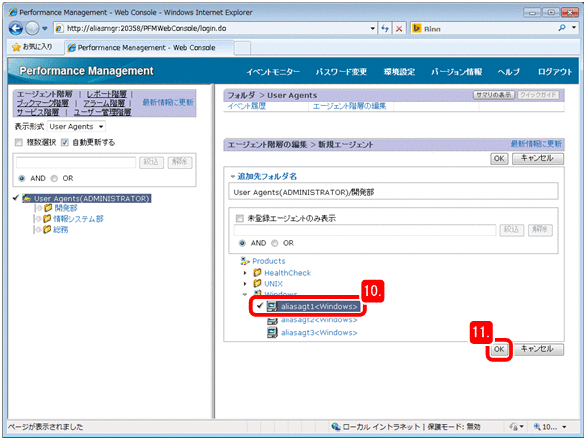587x441 pixels.
Task: Toggle 未登録エージェントのみ表示 checkbox
Action: [x=240, y=218]
